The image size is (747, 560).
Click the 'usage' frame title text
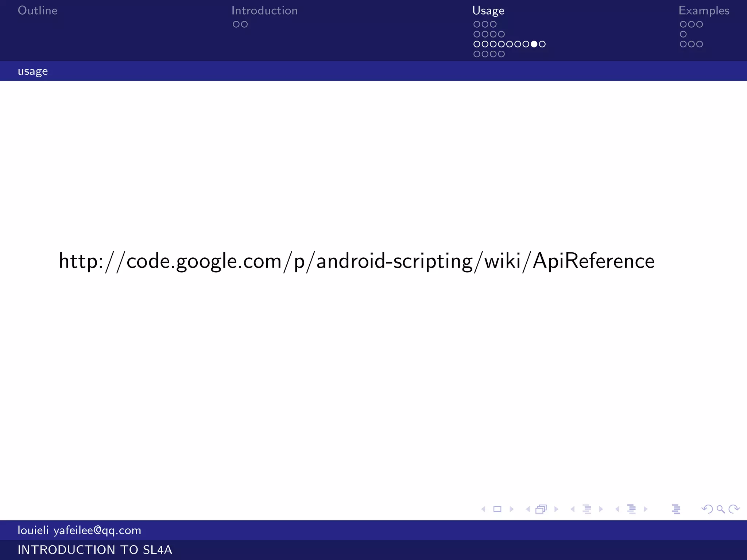[x=33, y=71]
